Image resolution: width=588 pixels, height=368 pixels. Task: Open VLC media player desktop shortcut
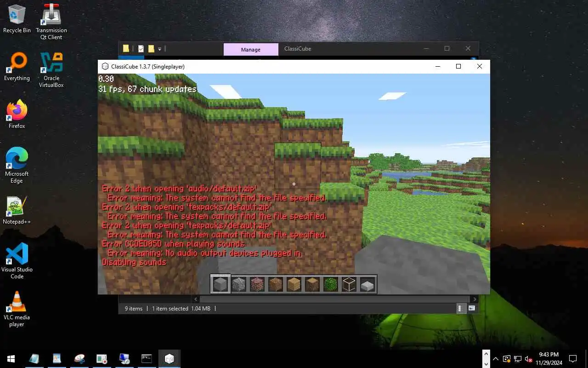(17, 309)
